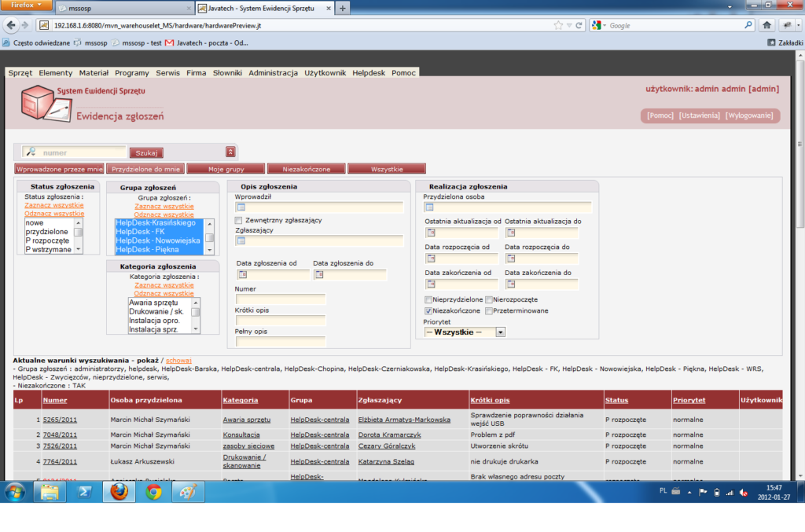
Task: Check the Przeterminowane checkbox
Action: point(489,311)
